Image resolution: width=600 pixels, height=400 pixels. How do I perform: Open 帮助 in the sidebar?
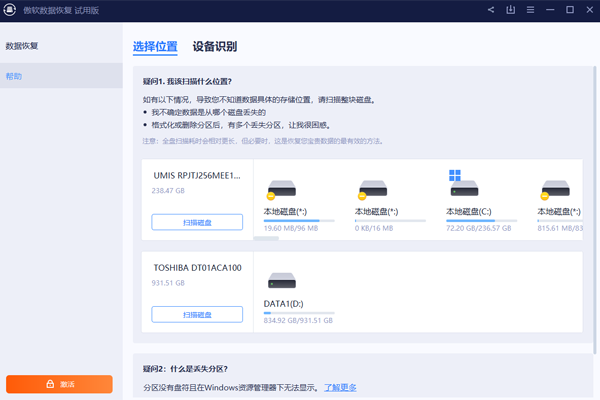[14, 76]
